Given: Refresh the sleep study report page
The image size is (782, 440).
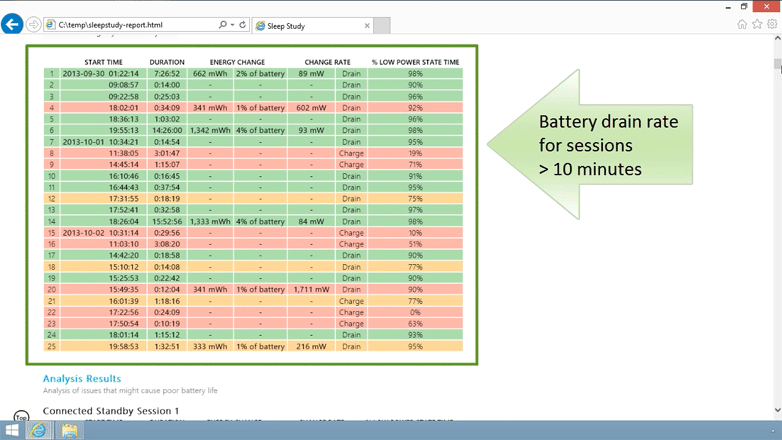Looking at the screenshot, I should coord(242,25).
